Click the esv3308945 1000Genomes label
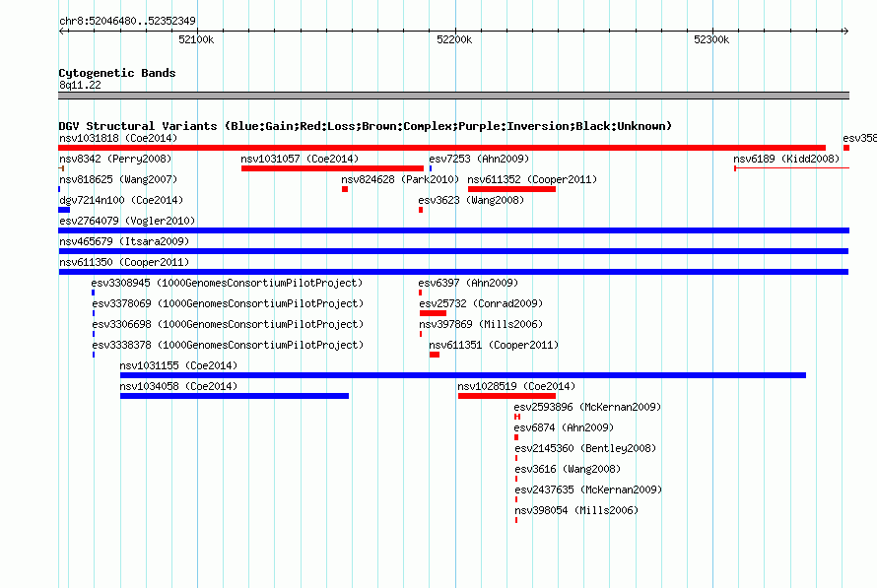Screen dimensions: 877x588 (227, 283)
